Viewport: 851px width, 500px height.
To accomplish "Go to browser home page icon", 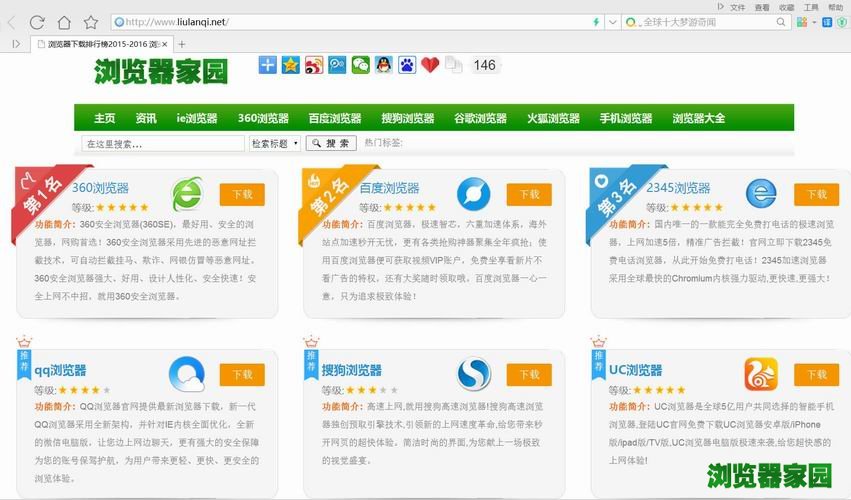I will tap(64, 22).
